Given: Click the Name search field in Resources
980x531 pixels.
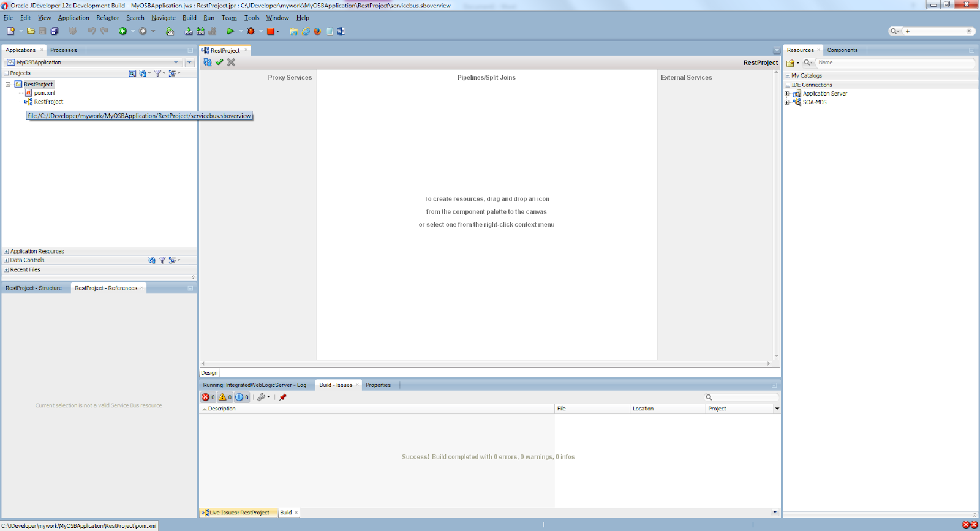Looking at the screenshot, I should pyautogui.click(x=895, y=62).
